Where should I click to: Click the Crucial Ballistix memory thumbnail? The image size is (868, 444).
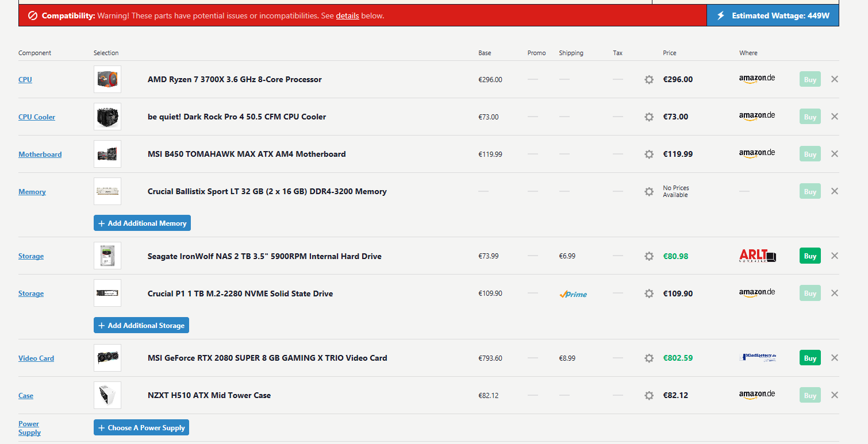pos(107,191)
